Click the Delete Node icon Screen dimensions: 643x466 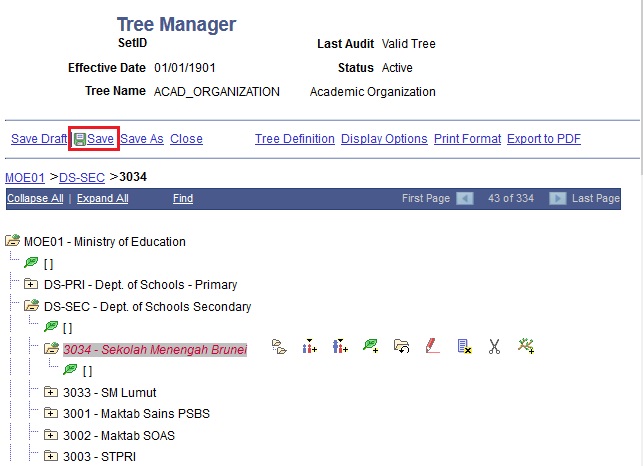(x=464, y=347)
